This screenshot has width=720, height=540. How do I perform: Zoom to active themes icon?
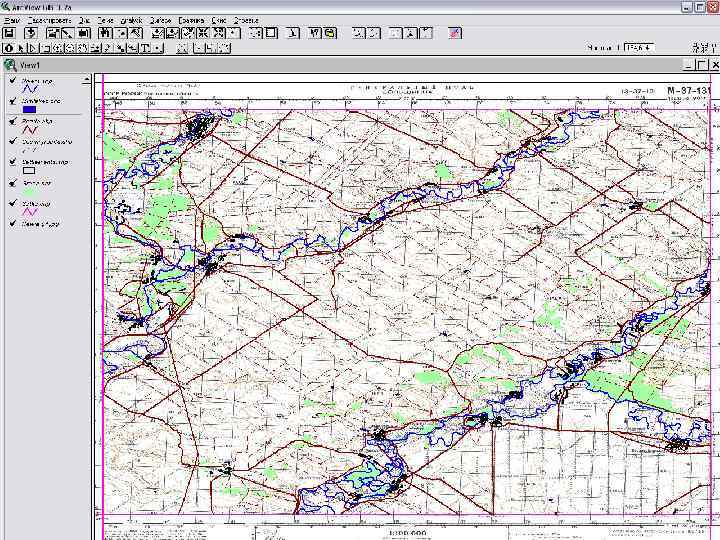tap(172, 33)
